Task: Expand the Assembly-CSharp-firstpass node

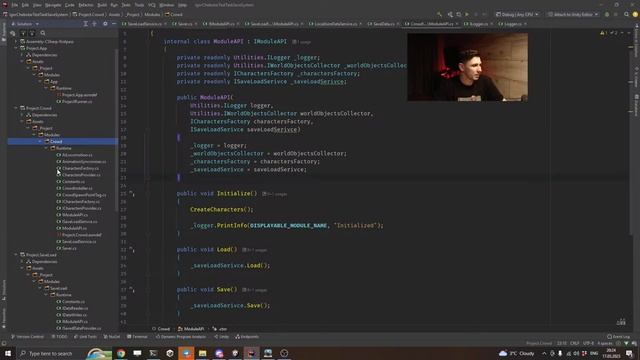Action: pyautogui.click(x=16, y=42)
